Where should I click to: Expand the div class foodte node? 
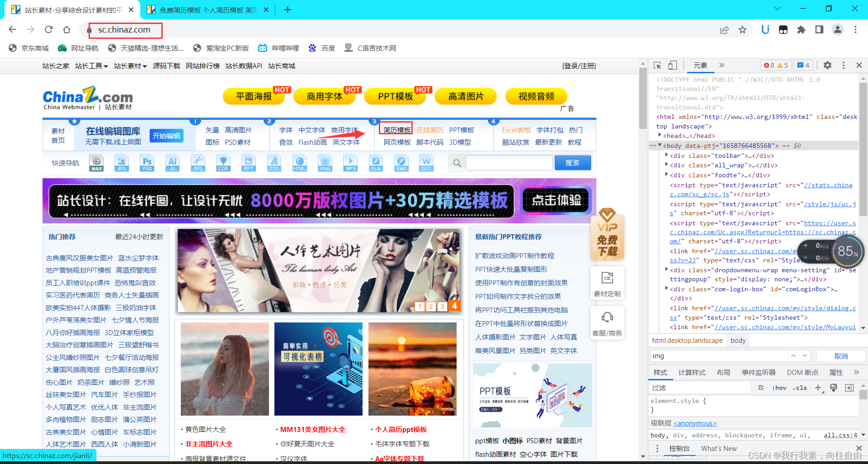(667, 175)
